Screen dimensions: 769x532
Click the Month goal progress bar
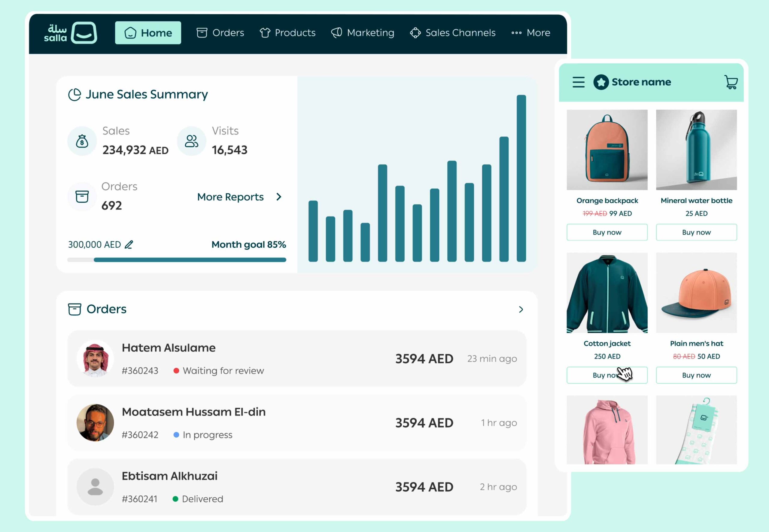pos(177,260)
